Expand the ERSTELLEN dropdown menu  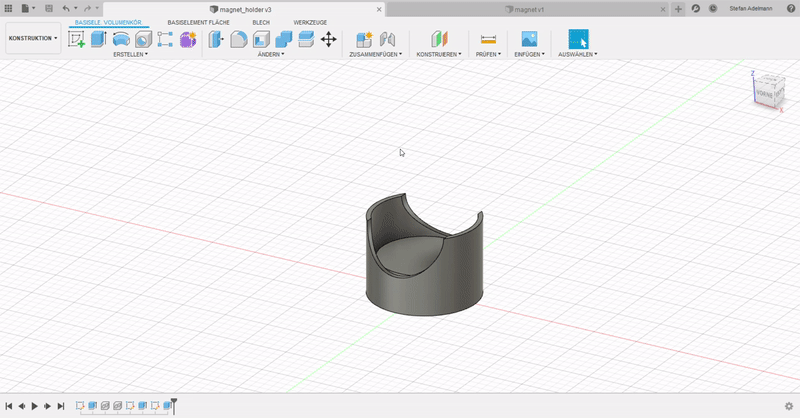(131, 55)
